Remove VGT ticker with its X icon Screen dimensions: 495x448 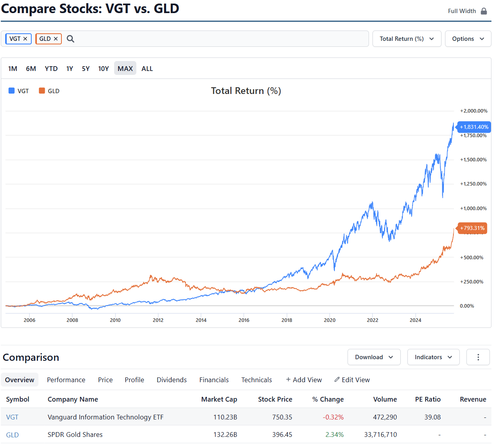tap(25, 39)
